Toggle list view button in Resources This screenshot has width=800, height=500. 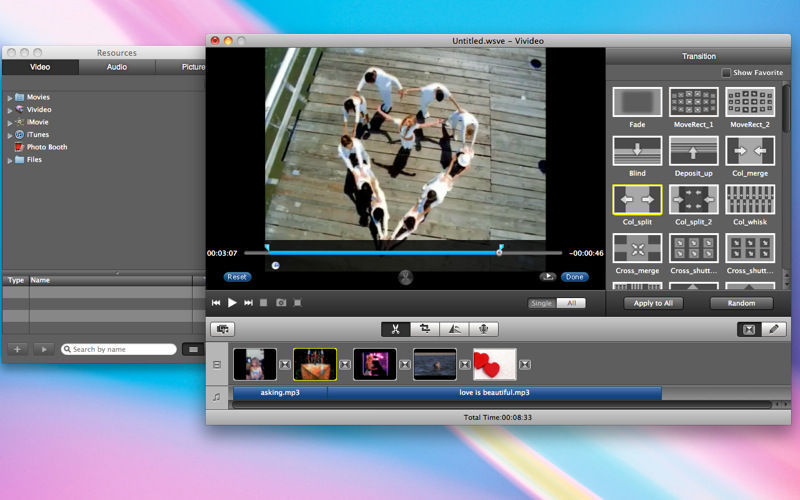[193, 349]
